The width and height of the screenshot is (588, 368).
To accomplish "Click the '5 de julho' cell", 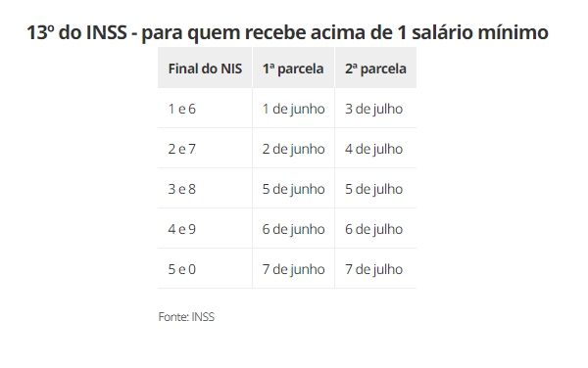I will [375, 189].
